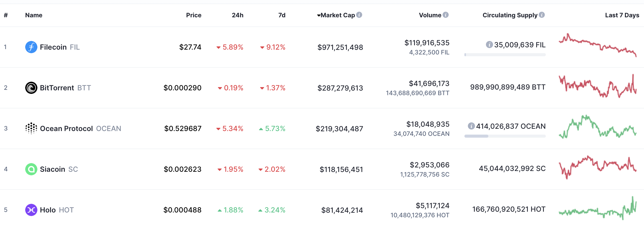Select the BitTorrent logo icon
Viewport: 644px width, 229px height.
31,88
